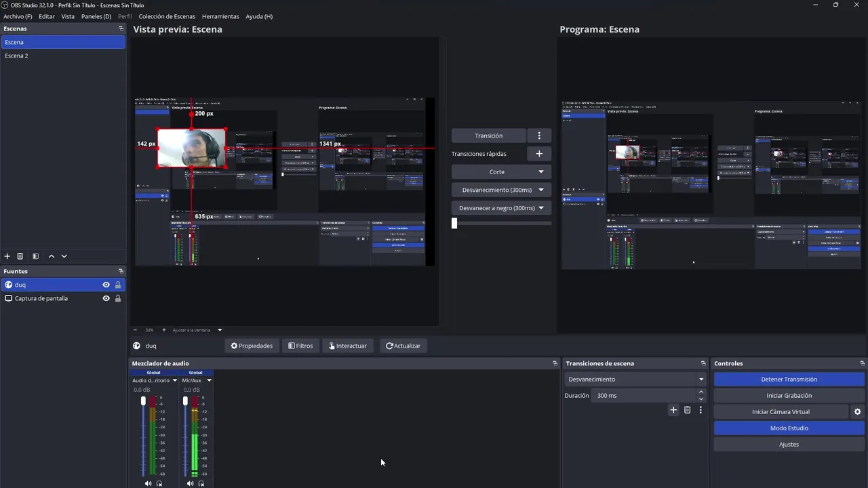Undock the Transiciones de escena panel

click(x=703, y=363)
